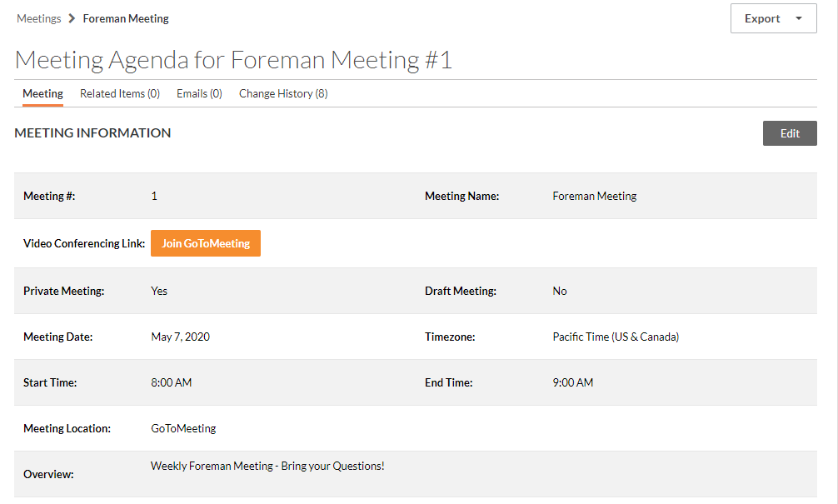
Task: Click the Meeting #: label
Action: pyautogui.click(x=49, y=196)
